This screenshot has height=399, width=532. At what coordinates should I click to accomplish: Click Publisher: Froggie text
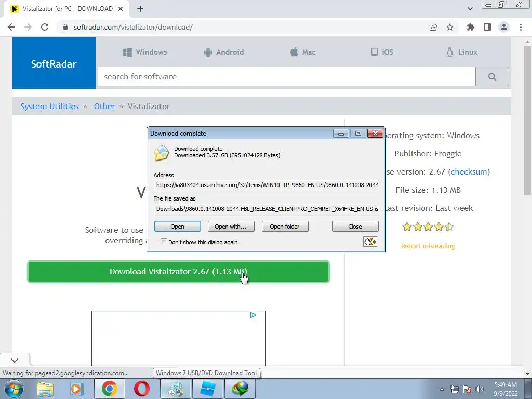(428, 154)
